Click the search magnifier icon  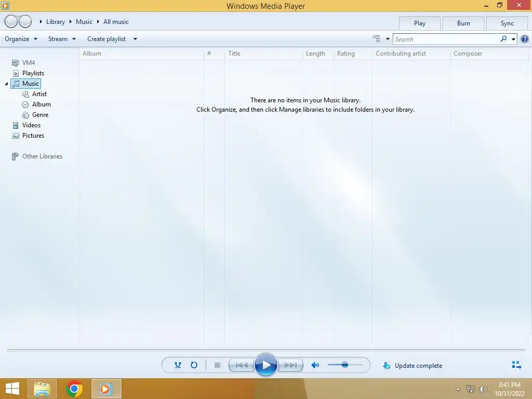(503, 39)
